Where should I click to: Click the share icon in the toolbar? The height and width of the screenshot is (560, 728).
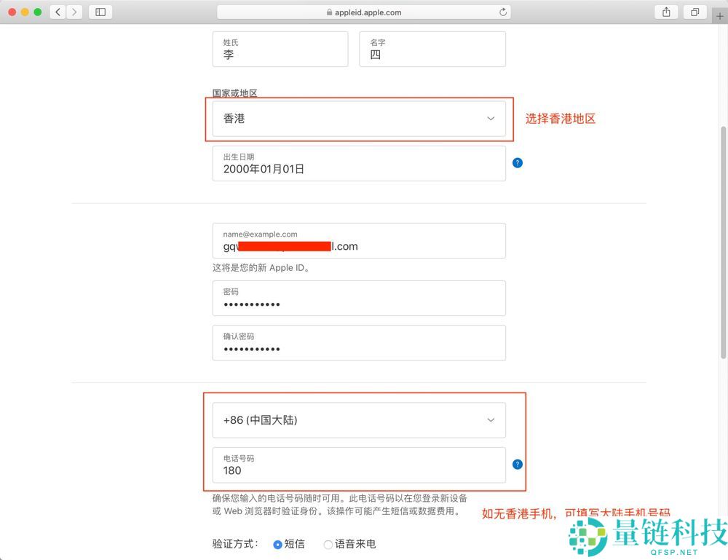tap(666, 12)
